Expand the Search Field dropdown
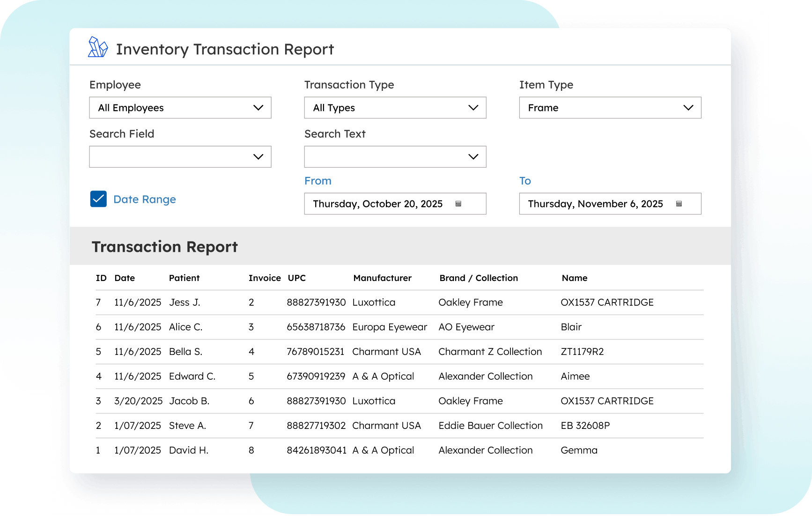Image resolution: width=812 pixels, height=516 pixels. click(x=180, y=157)
